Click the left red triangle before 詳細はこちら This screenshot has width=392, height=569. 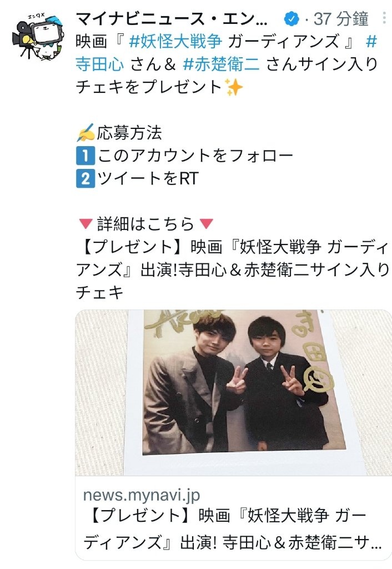[x=86, y=223]
